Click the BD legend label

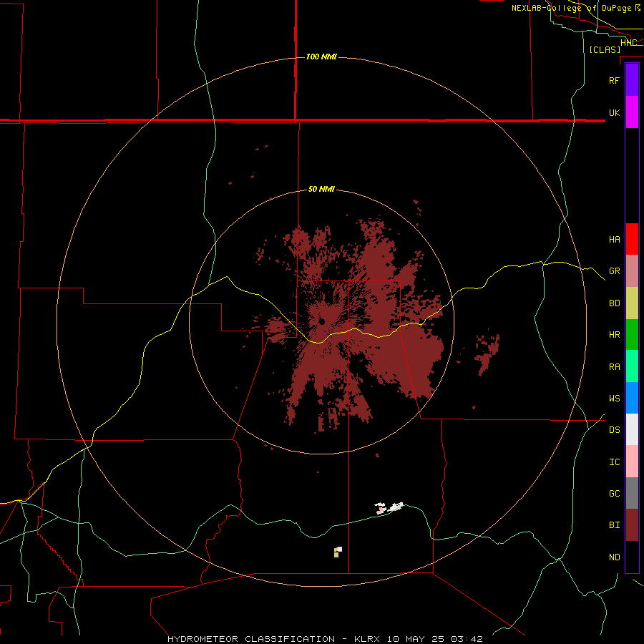pos(614,303)
